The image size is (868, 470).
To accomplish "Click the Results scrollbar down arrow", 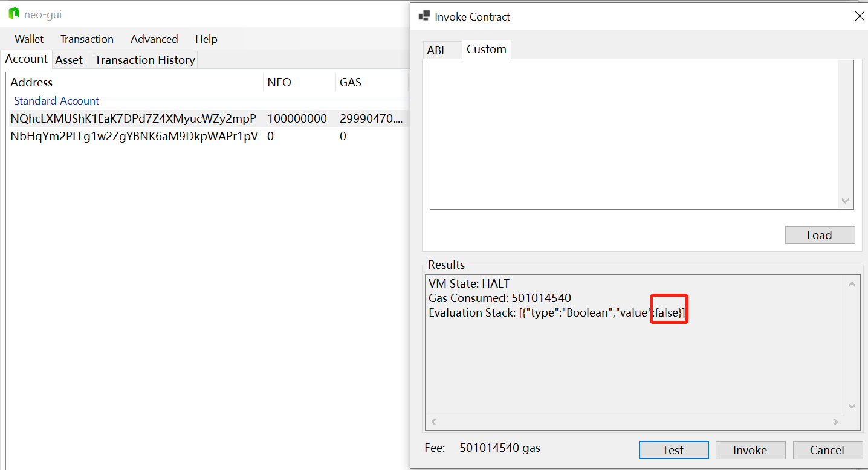I will (852, 407).
